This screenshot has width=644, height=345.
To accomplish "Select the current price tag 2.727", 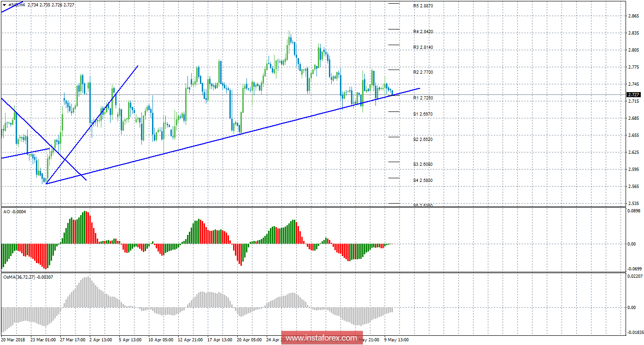I will [x=634, y=94].
